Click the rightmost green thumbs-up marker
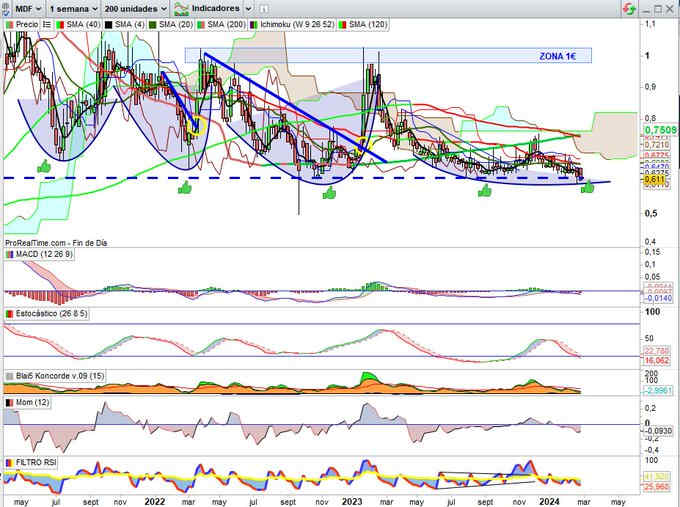680x507 pixels. pos(587,186)
